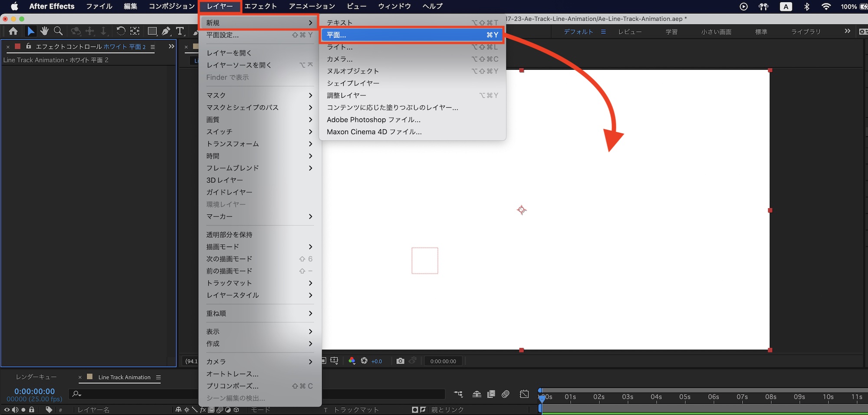Select the Hand tool
868x415 pixels.
44,31
